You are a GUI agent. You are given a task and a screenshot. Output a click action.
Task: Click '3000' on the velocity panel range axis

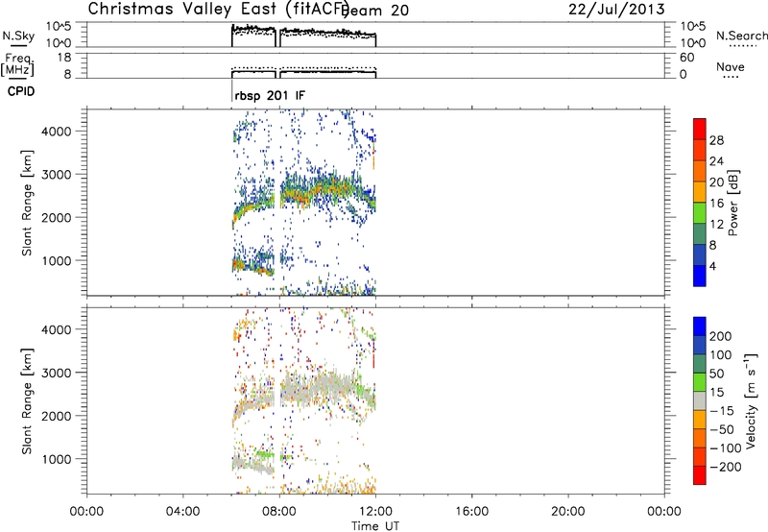pos(57,373)
